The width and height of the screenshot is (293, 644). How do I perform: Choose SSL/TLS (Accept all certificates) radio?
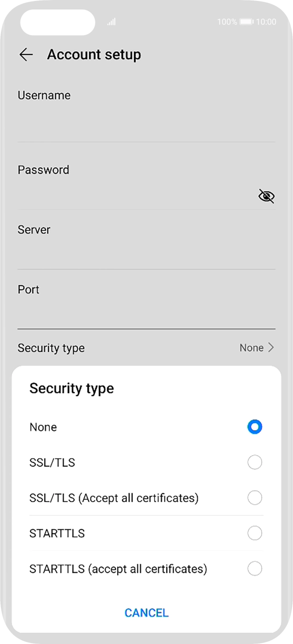254,498
